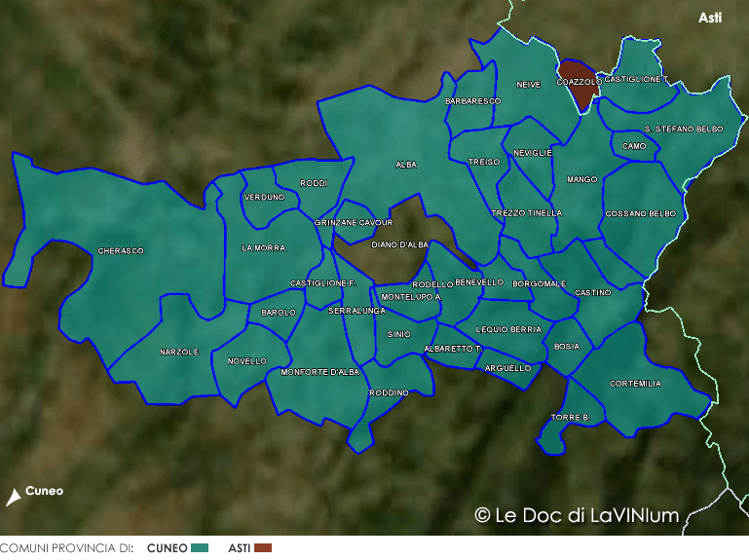Click the Asti label at top right
The width and height of the screenshot is (749, 560).
(x=710, y=18)
